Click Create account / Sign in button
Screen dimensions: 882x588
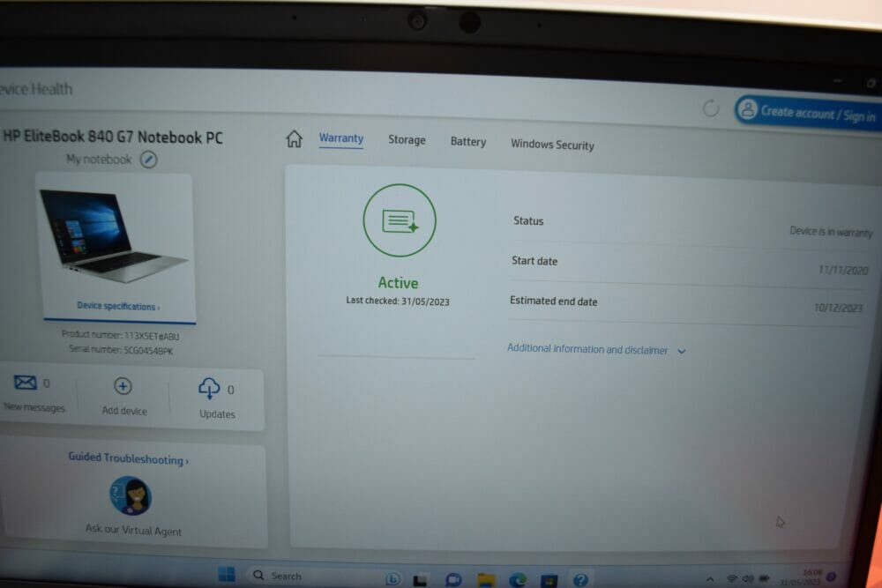pyautogui.click(x=808, y=113)
